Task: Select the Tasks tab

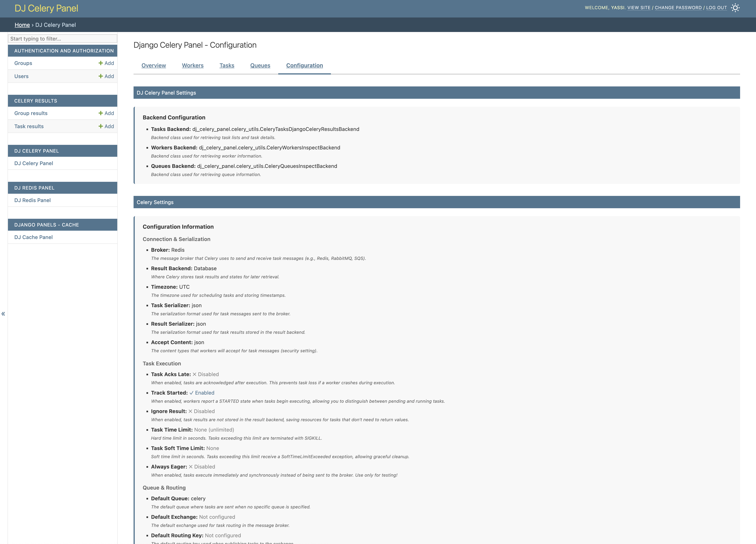Action: (227, 65)
